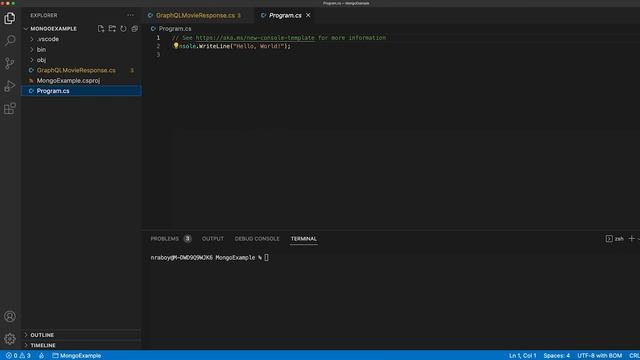Click Ln 1, Col 1 in status bar
The height and width of the screenshot is (360, 640).
(522, 356)
